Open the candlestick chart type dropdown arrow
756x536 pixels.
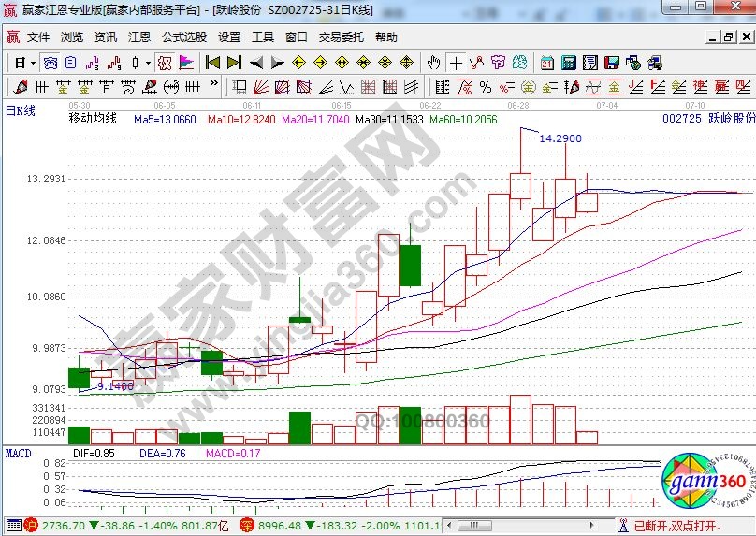[148, 63]
